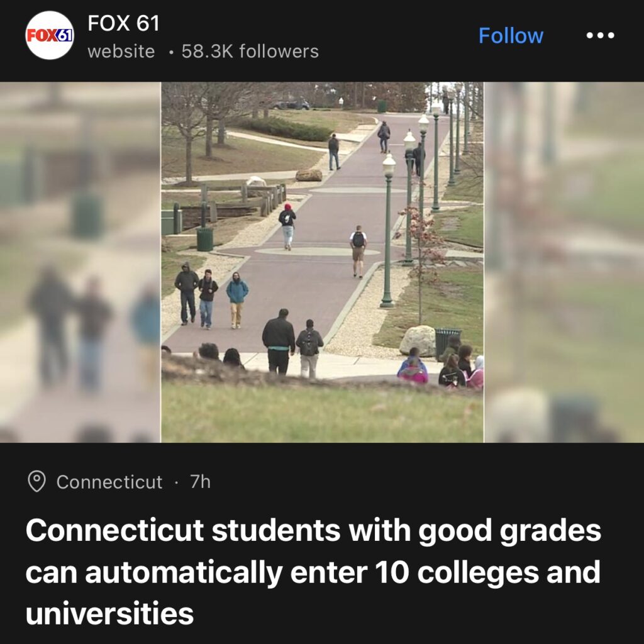Viewport: 644px width, 644px height.
Task: View the 58.3K followers count
Action: click(250, 52)
